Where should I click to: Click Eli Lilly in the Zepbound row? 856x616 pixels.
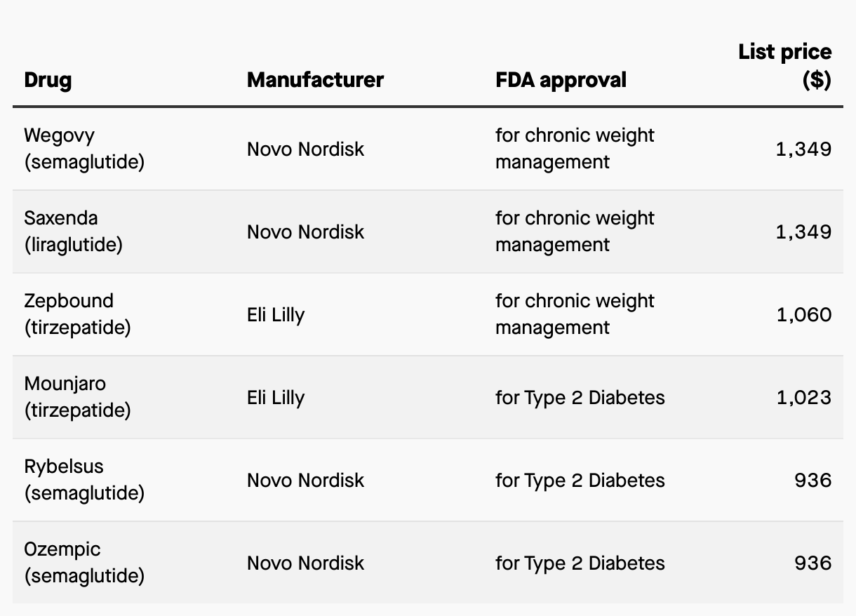point(276,314)
